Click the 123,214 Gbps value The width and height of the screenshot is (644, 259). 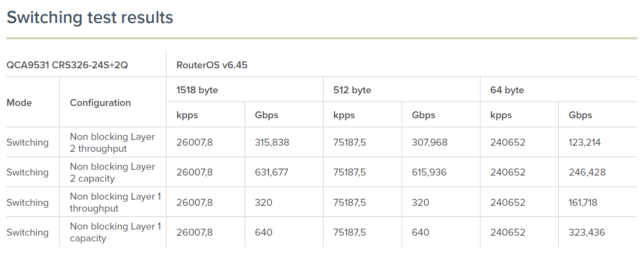pyautogui.click(x=585, y=142)
